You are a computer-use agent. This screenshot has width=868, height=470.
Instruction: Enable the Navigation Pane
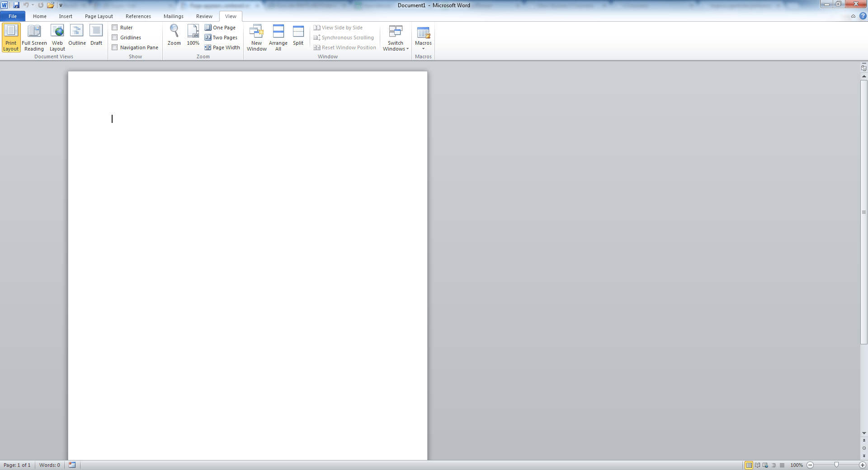pyautogui.click(x=115, y=47)
